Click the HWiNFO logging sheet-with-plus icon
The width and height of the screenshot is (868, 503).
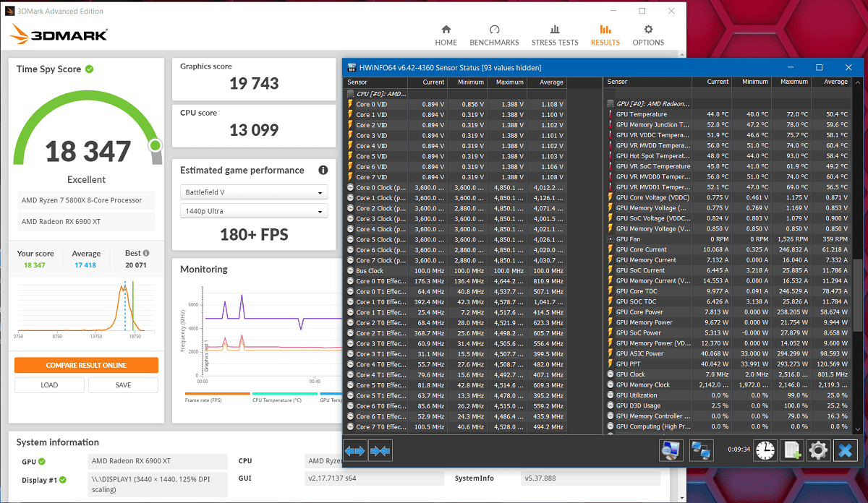(792, 450)
